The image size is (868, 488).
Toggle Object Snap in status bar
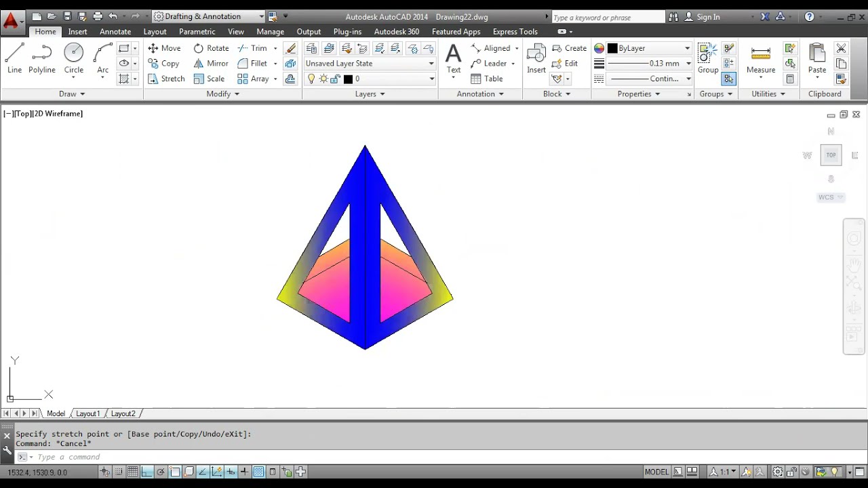175,472
